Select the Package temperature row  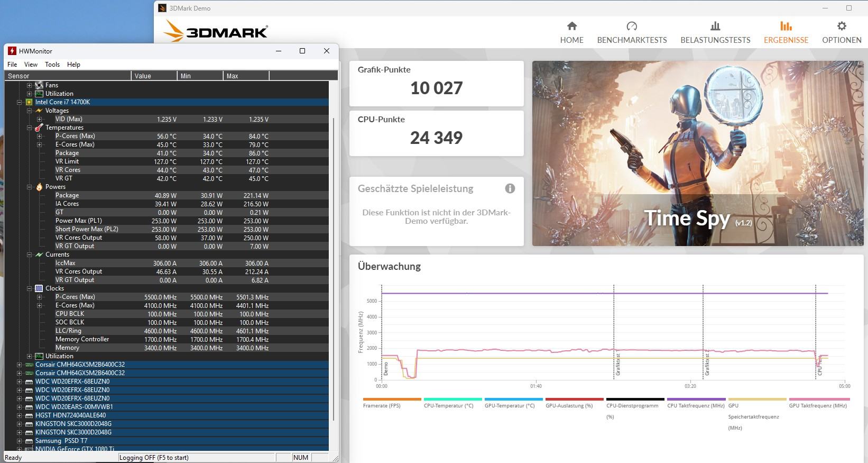coord(167,153)
